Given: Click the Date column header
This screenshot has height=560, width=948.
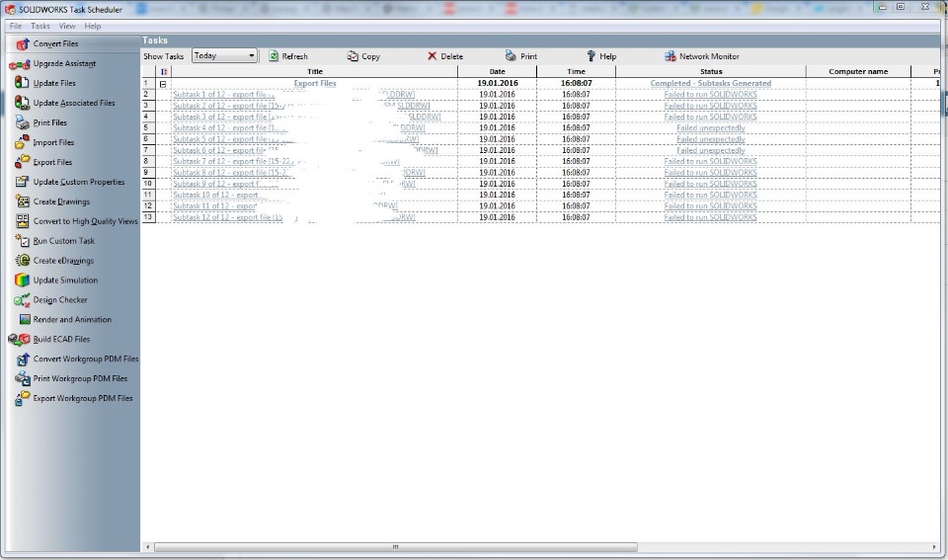Looking at the screenshot, I should tap(497, 71).
